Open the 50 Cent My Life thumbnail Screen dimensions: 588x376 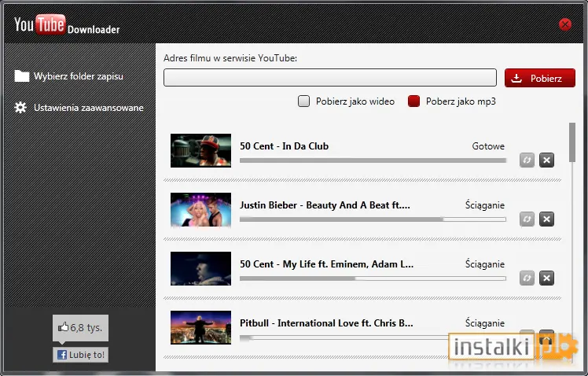pos(201,268)
